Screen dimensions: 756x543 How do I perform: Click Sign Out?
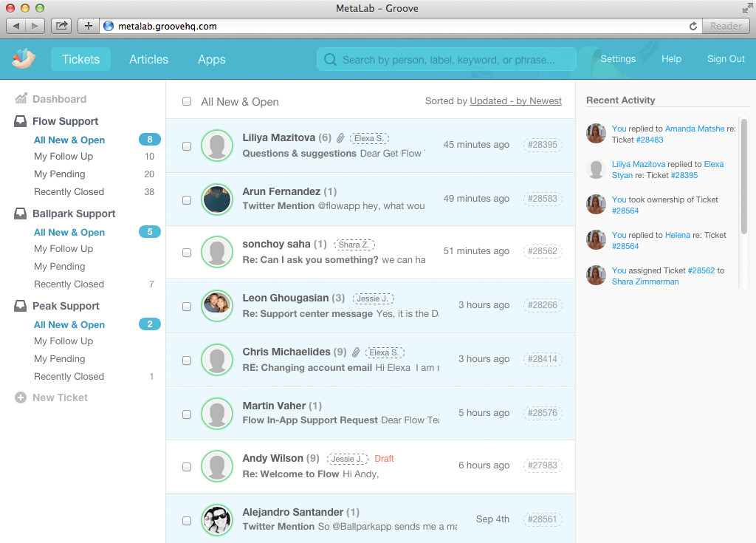coord(726,59)
